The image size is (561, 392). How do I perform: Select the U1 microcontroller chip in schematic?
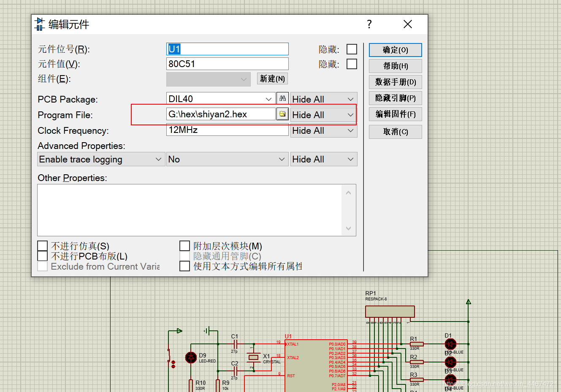pos(316,365)
